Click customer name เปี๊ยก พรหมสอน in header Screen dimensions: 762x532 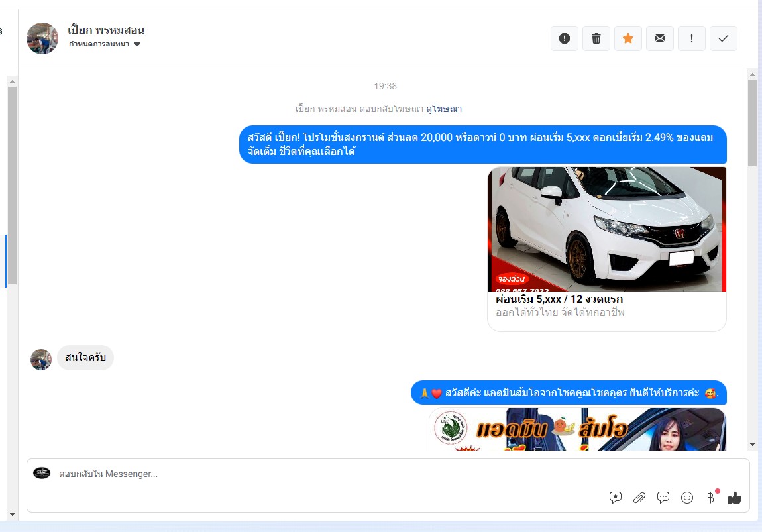click(x=106, y=30)
